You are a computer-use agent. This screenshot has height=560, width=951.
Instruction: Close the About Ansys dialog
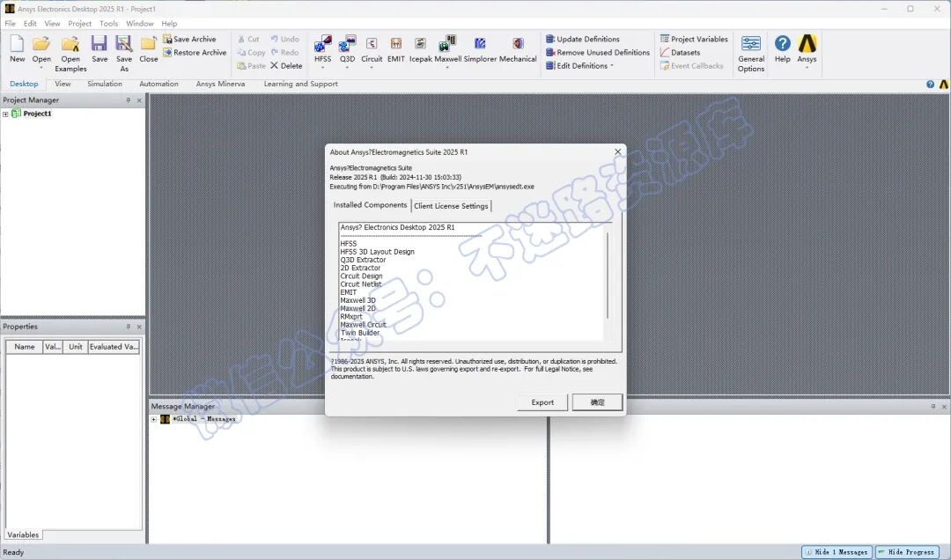point(617,151)
